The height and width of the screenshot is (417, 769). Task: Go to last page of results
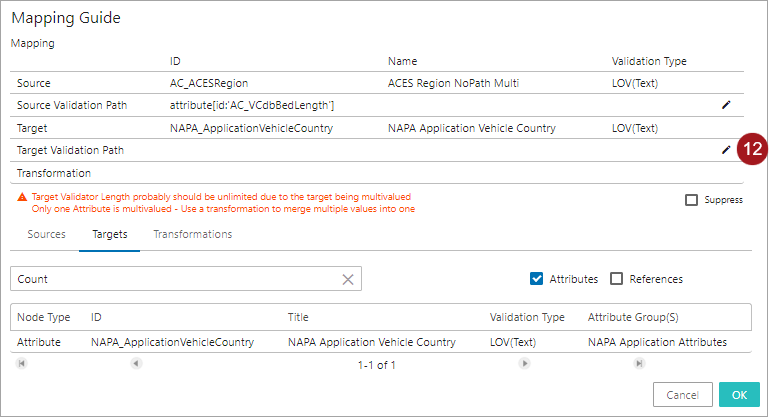coord(638,364)
